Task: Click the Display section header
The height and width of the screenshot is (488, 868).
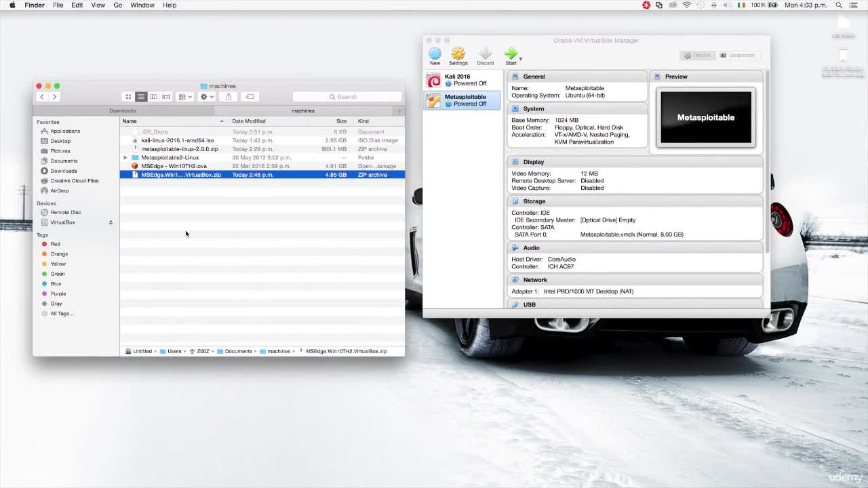Action: click(x=635, y=162)
